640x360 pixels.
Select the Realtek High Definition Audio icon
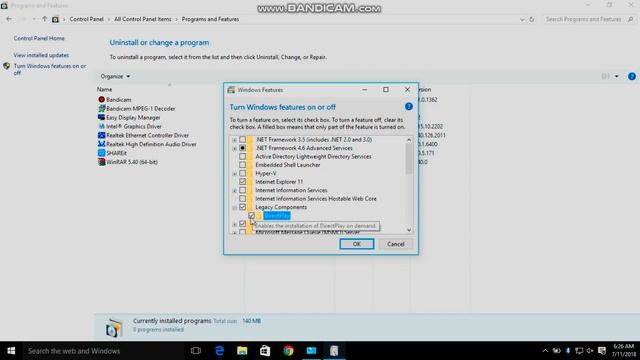click(x=102, y=144)
